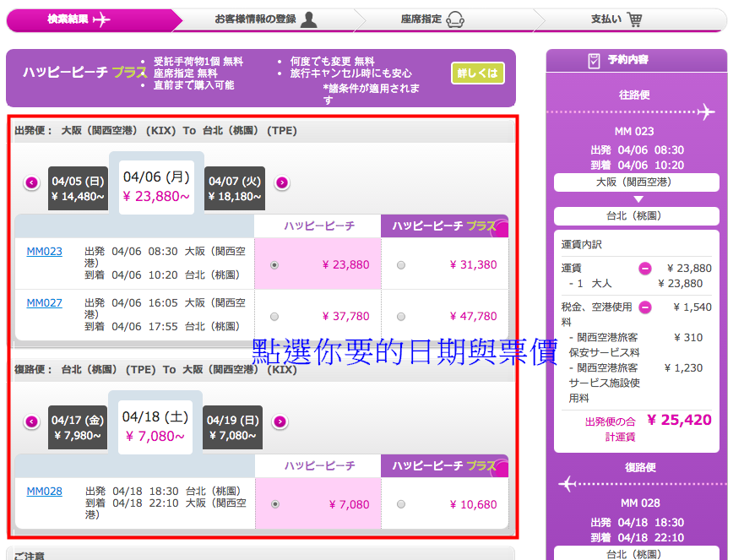Viewport: 744px width, 560px height.
Task: Select MM023 Happy Peach fare ¥23,880
Action: [x=274, y=265]
